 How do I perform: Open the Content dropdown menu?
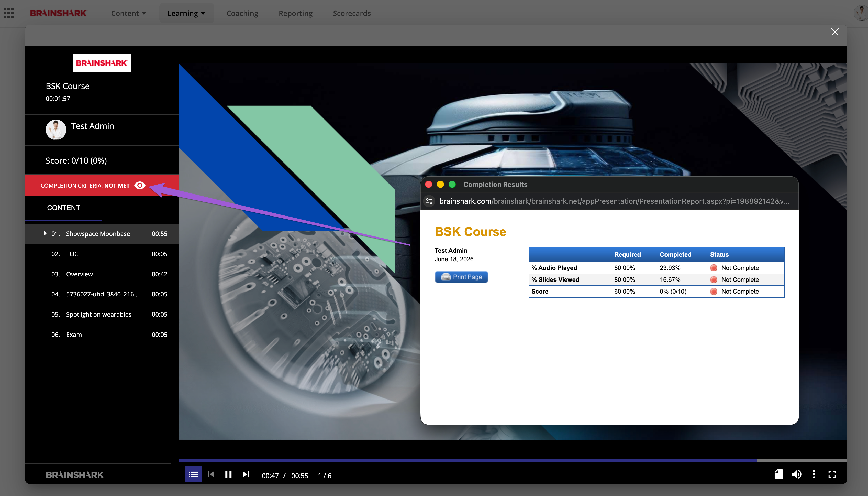click(129, 13)
